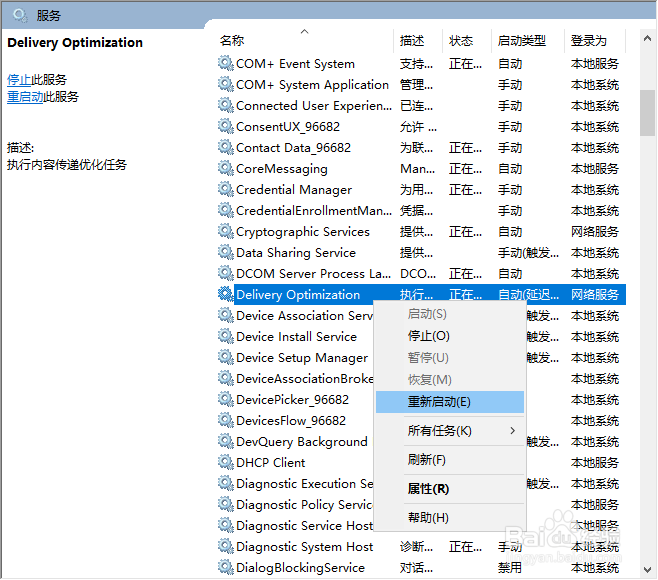Image resolution: width=658 pixels, height=580 pixels.
Task: Select the Cryptographic Services gear icon
Action: point(226,232)
